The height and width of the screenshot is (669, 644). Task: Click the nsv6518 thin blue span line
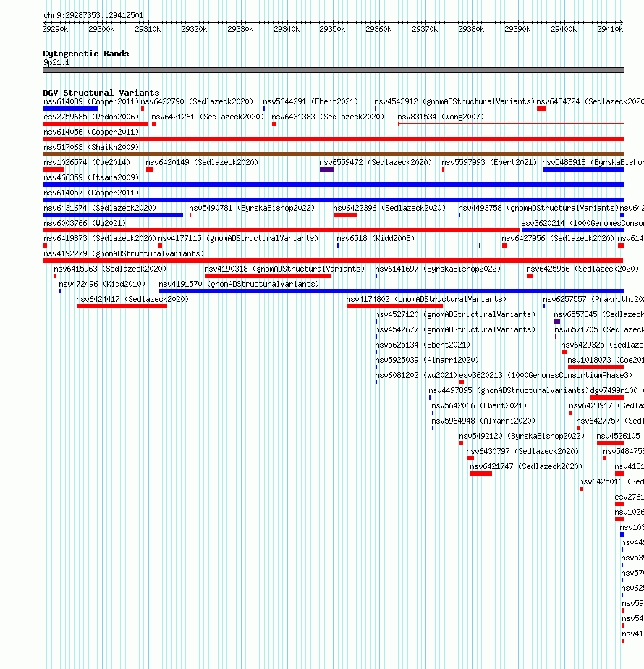[409, 245]
